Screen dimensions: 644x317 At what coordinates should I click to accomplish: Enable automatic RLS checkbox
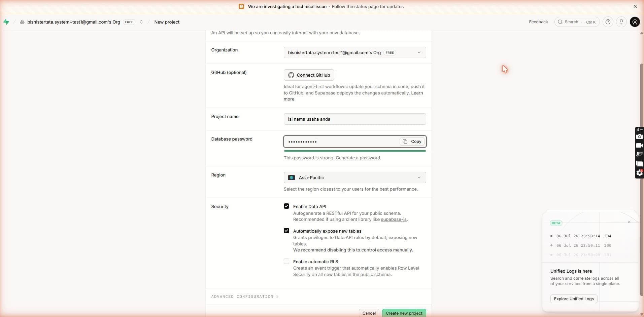click(x=286, y=261)
